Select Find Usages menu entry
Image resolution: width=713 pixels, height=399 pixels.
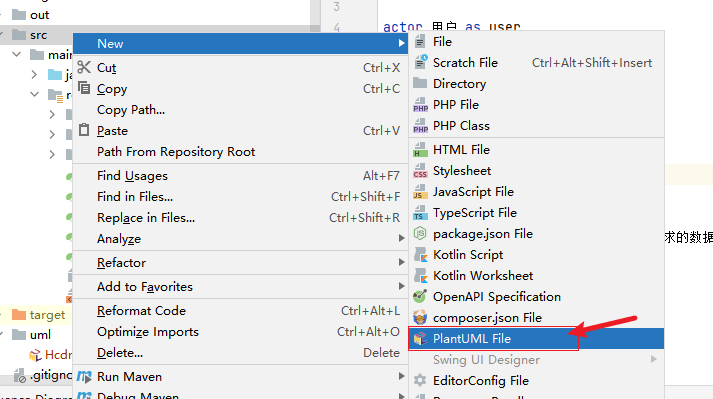point(241,176)
